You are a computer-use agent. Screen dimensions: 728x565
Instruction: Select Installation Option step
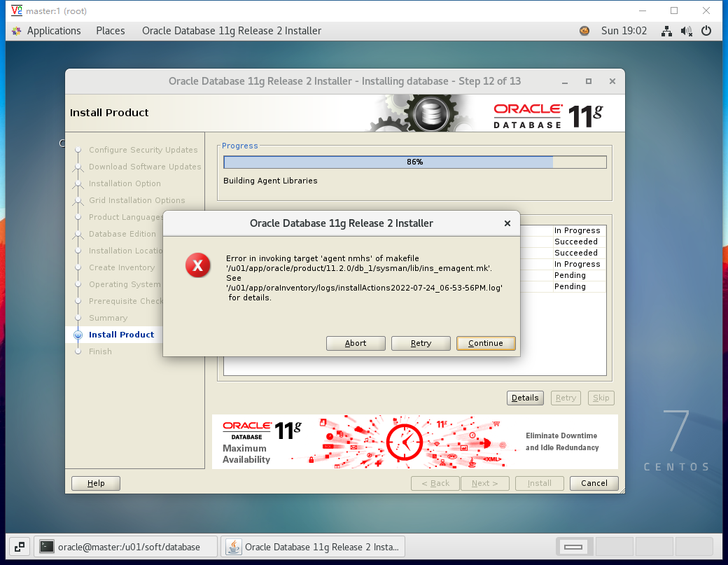coord(125,183)
